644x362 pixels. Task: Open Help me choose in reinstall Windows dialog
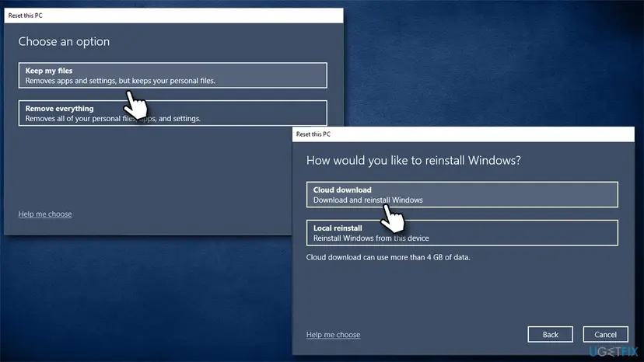333,335
